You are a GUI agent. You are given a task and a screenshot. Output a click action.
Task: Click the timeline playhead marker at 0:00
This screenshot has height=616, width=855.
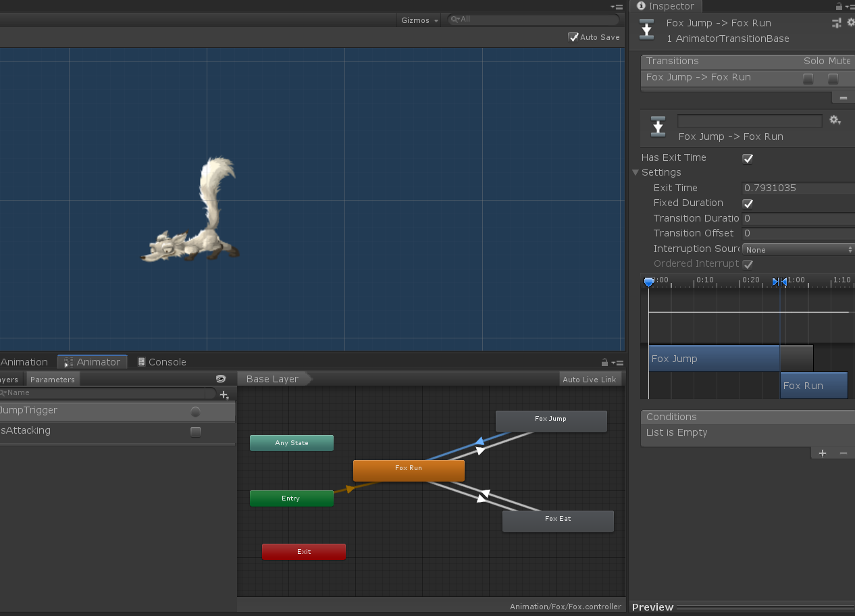[x=648, y=281]
